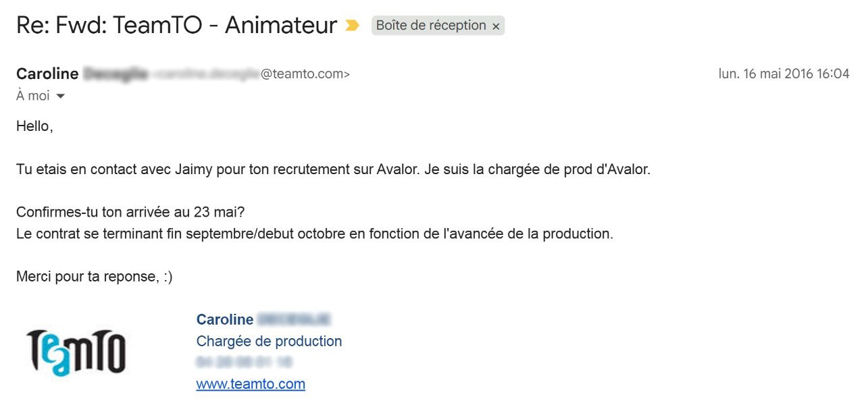
Task: Expand recipient details arrow next to À moi
Action: 60,97
